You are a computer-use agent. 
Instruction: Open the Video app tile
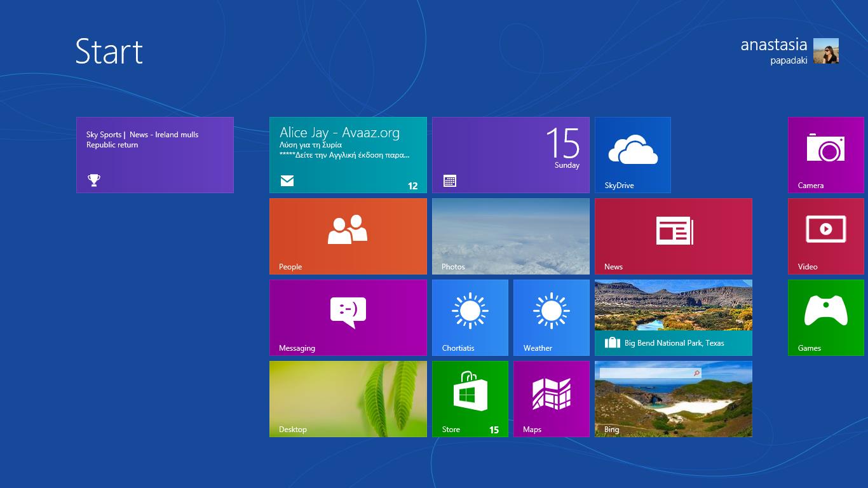coord(826,236)
